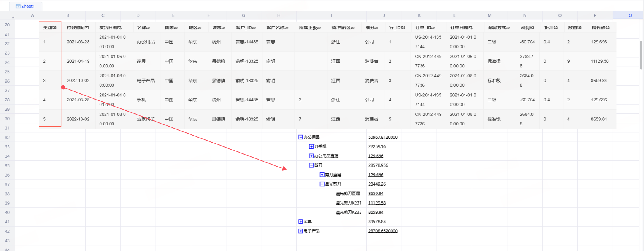Screen dimensions: 644x251
Task: Click the 123 type icon beside 类别
Action: pos(54,28)
